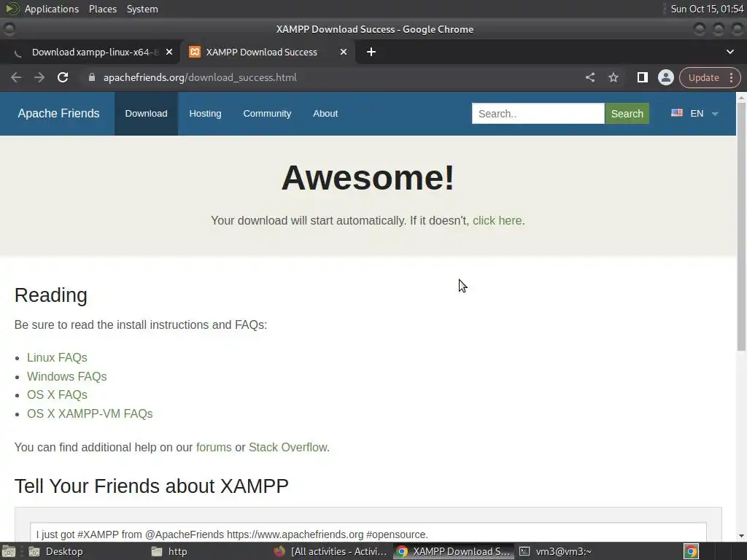This screenshot has height=560, width=747.
Task: Click the address bar URL
Action: click(x=200, y=77)
